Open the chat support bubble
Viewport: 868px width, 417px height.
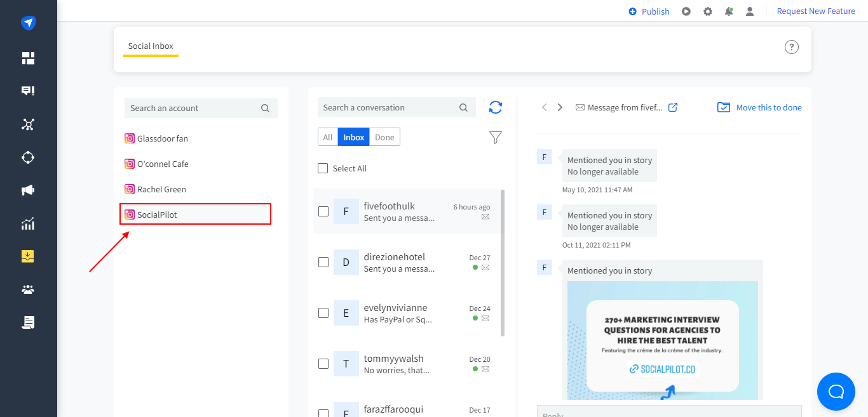tap(836, 392)
